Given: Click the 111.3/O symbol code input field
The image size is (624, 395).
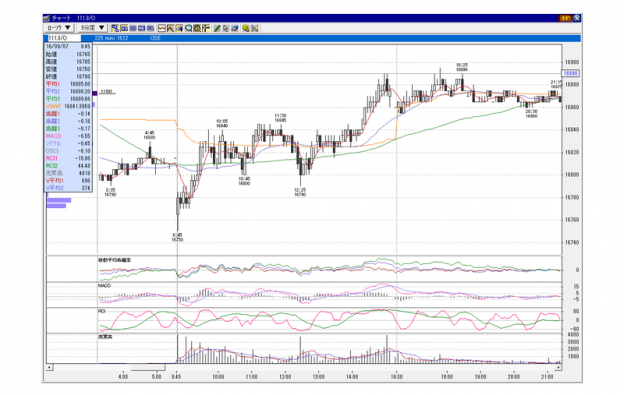Looking at the screenshot, I should 64,38.
